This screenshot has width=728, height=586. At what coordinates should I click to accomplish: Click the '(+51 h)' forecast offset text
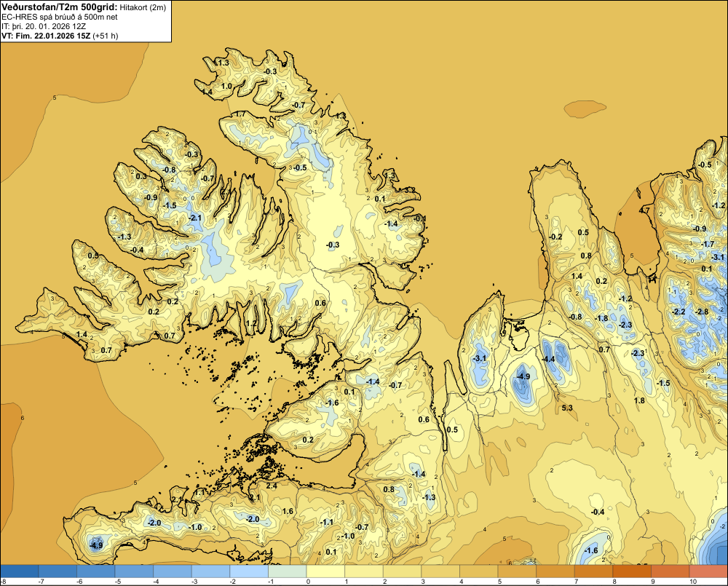pyautogui.click(x=106, y=36)
